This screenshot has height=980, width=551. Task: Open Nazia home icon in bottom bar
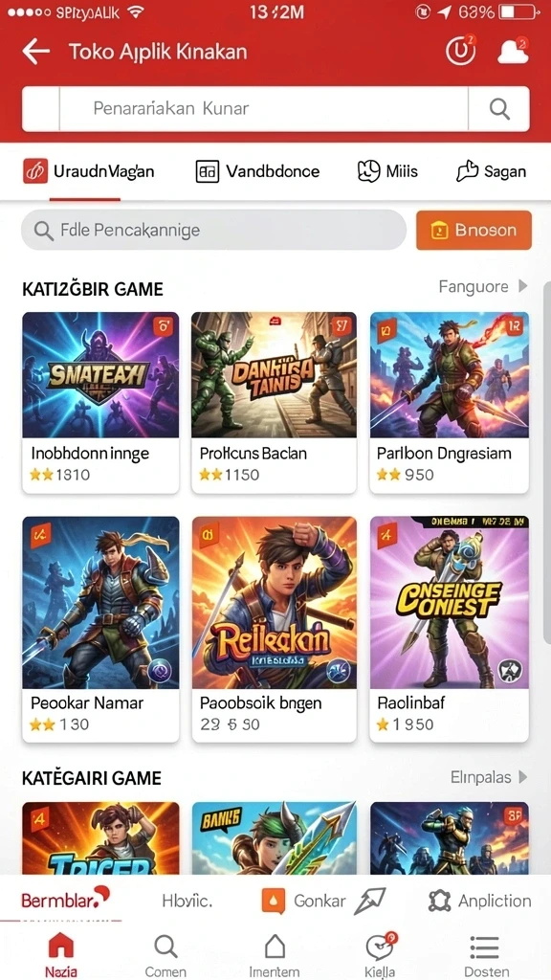(x=60, y=947)
